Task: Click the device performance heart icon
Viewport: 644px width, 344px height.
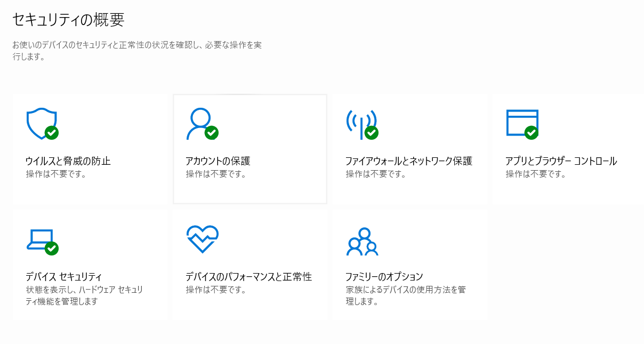Action: 202,239
